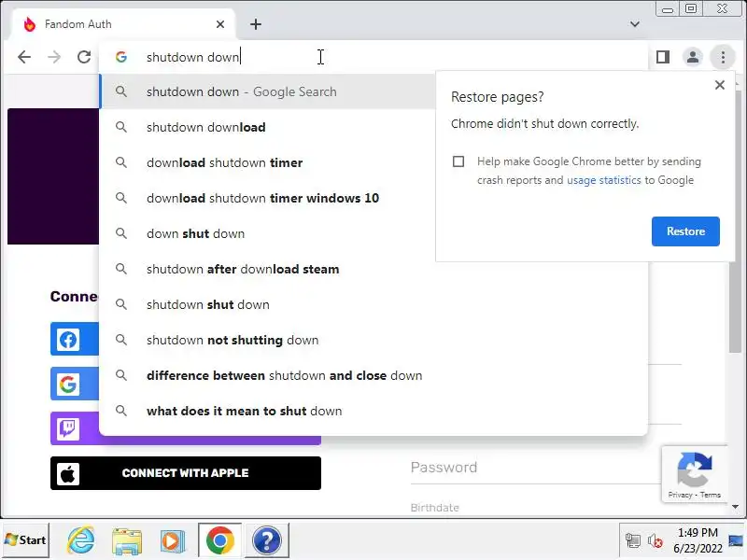The height and width of the screenshot is (560, 747).
Task: Reload the current page
Action: pos(84,57)
